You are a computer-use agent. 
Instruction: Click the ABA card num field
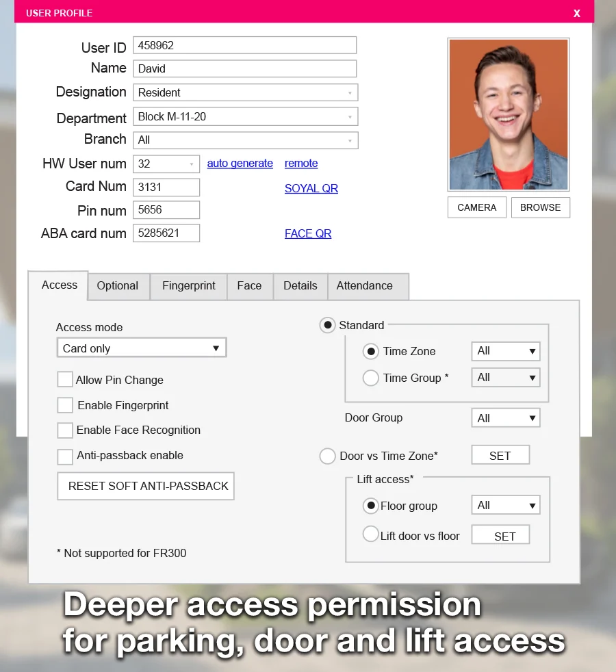click(166, 233)
